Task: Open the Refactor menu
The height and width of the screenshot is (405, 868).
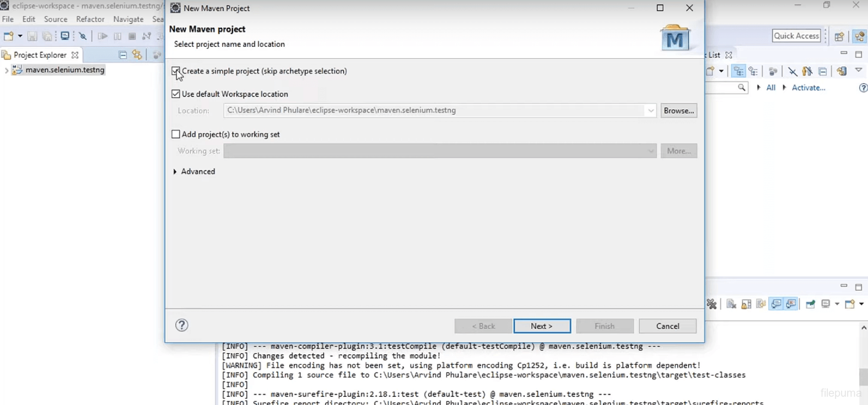Action: 90,19
